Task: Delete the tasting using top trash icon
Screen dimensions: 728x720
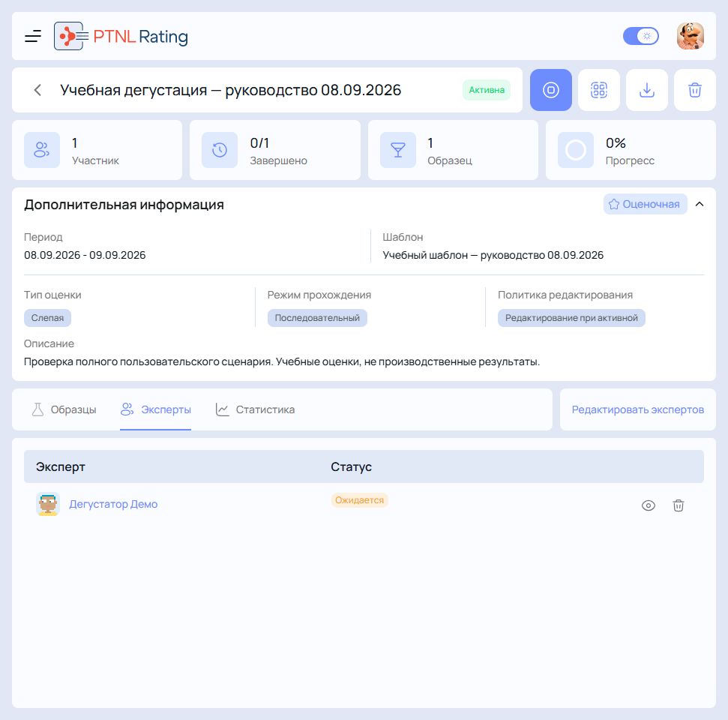Action: pyautogui.click(x=694, y=90)
